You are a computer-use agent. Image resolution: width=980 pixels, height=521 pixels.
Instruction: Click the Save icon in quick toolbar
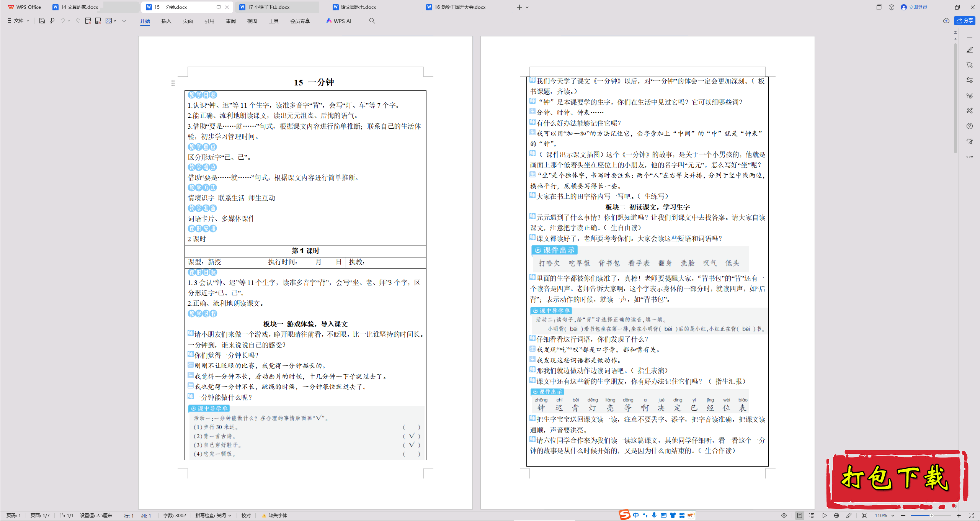(42, 21)
